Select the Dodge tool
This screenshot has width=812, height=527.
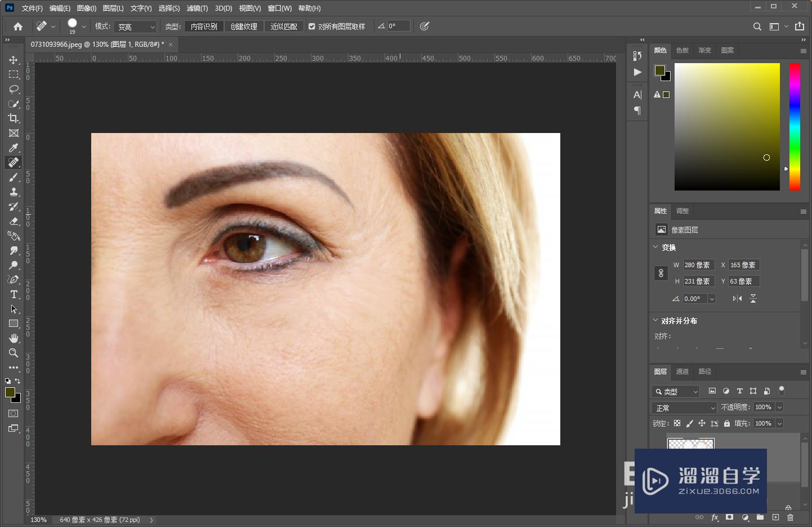pyautogui.click(x=14, y=265)
